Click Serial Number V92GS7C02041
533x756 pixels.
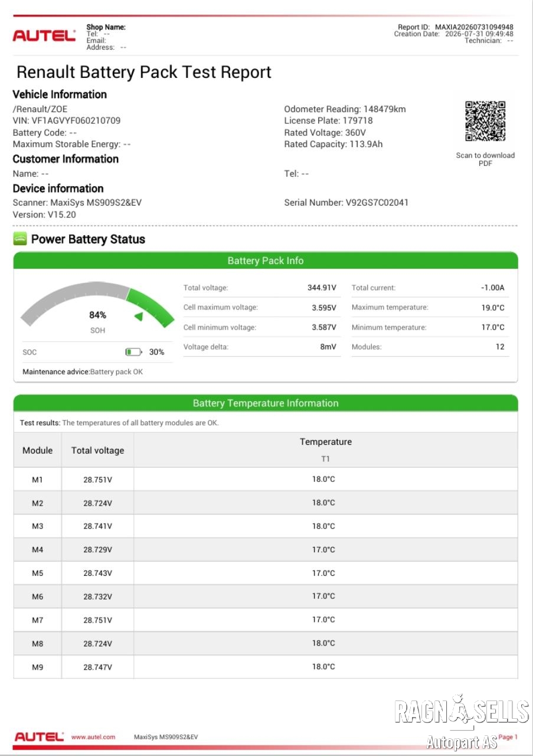(x=346, y=203)
